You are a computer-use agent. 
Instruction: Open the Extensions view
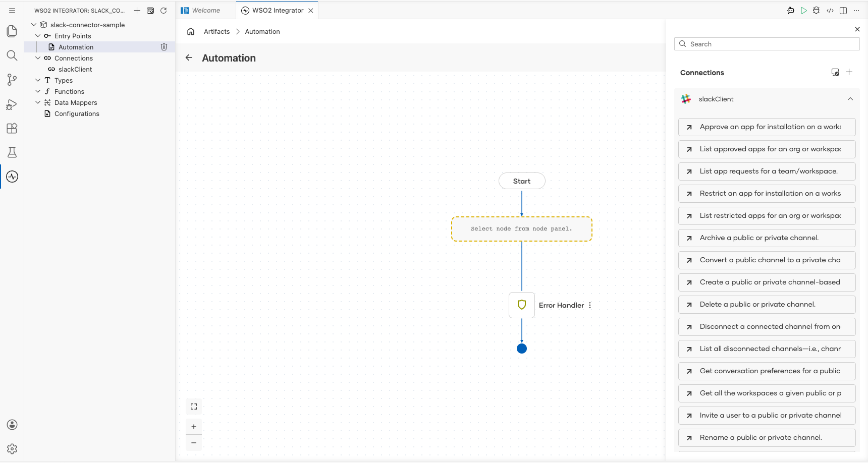coord(12,128)
